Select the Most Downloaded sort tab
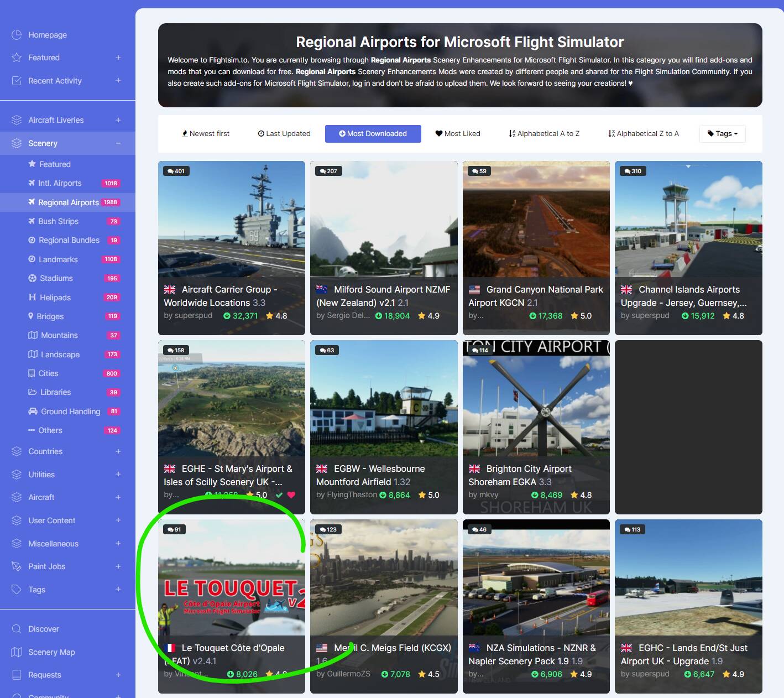This screenshot has height=698, width=784. point(373,134)
